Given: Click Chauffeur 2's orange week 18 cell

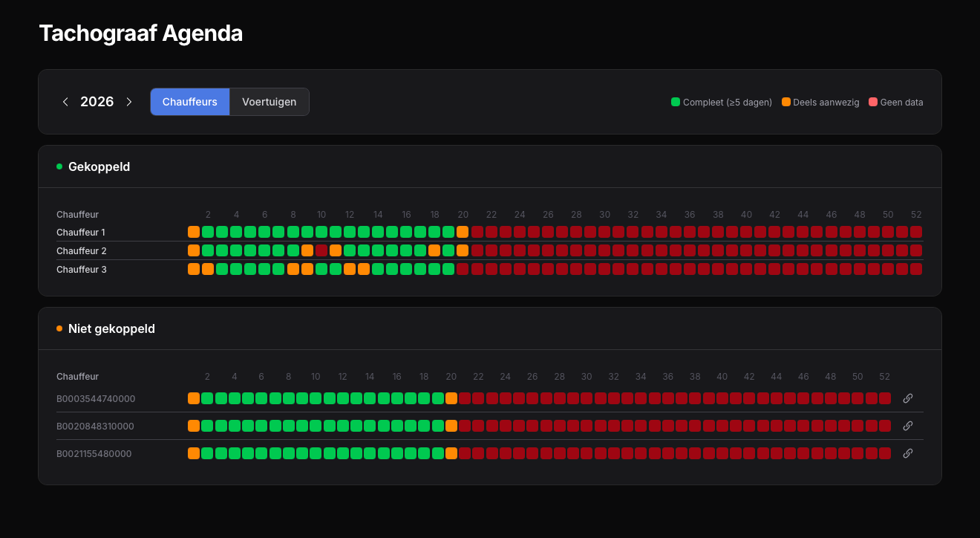Looking at the screenshot, I should tap(434, 250).
